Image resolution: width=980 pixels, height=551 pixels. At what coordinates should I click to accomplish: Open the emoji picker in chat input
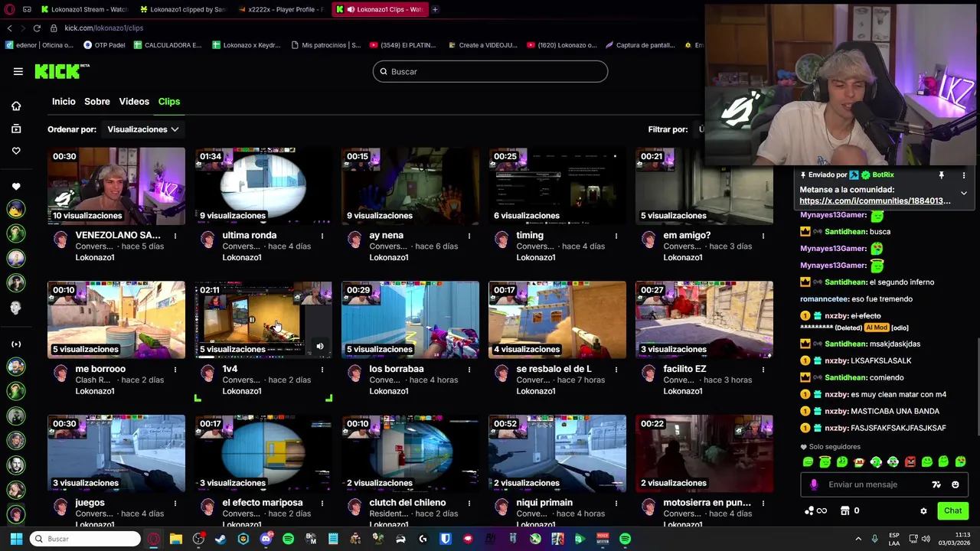tap(955, 484)
